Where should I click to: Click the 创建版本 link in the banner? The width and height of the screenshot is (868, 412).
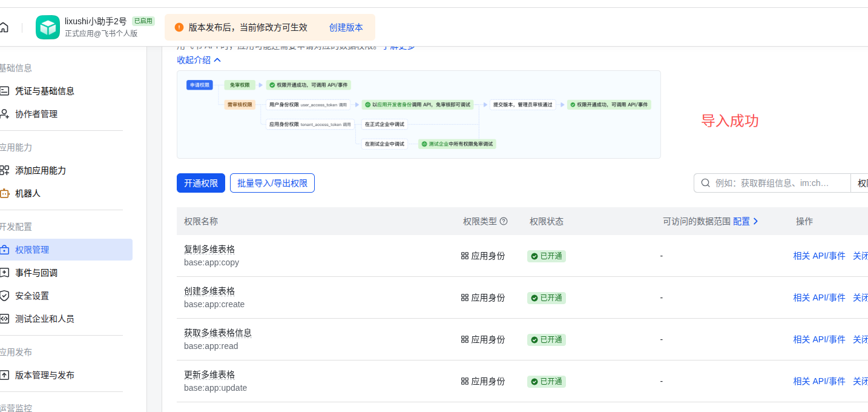pos(345,27)
